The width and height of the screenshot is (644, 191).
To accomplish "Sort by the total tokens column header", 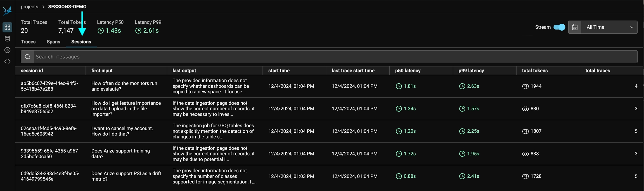I will [535, 71].
